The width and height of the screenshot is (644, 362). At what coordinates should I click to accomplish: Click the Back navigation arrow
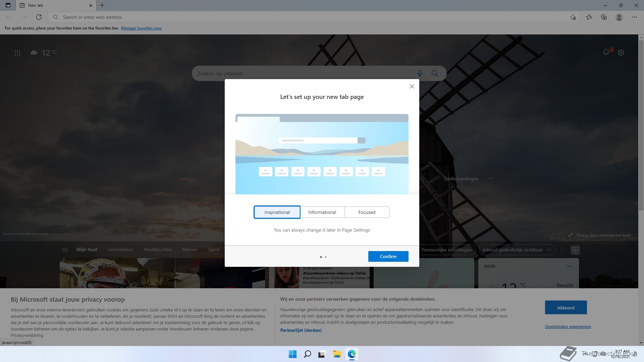(9, 17)
